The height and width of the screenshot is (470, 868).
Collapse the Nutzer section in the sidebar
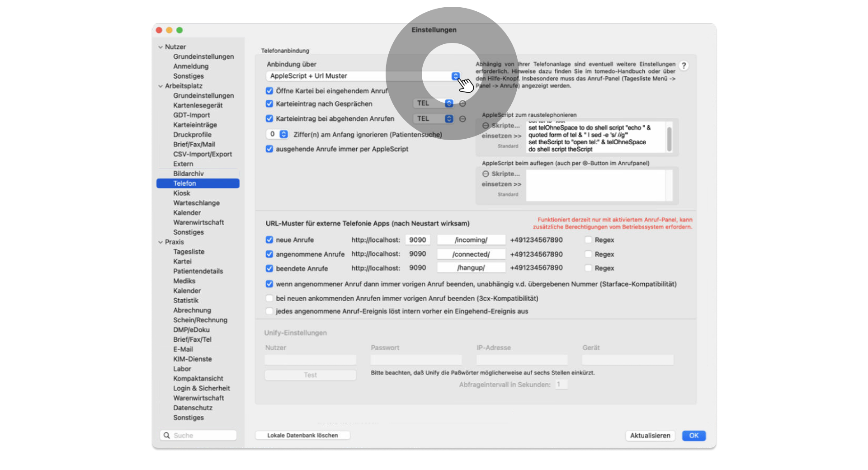pos(160,47)
